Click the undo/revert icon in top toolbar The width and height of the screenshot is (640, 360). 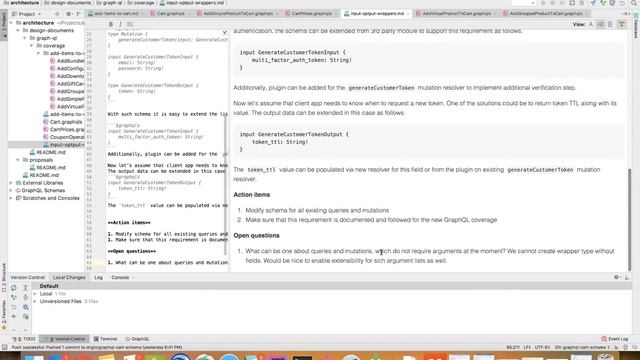coord(622,3)
